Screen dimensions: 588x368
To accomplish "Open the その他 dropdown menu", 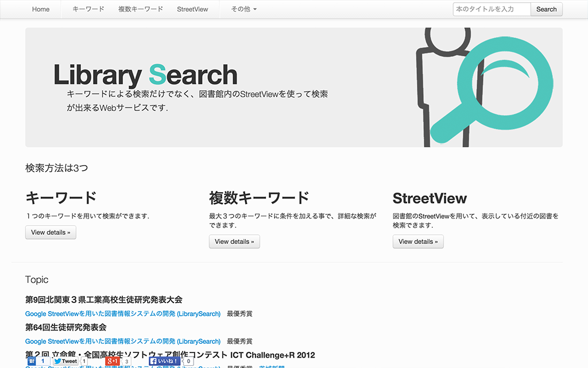I will [x=243, y=9].
